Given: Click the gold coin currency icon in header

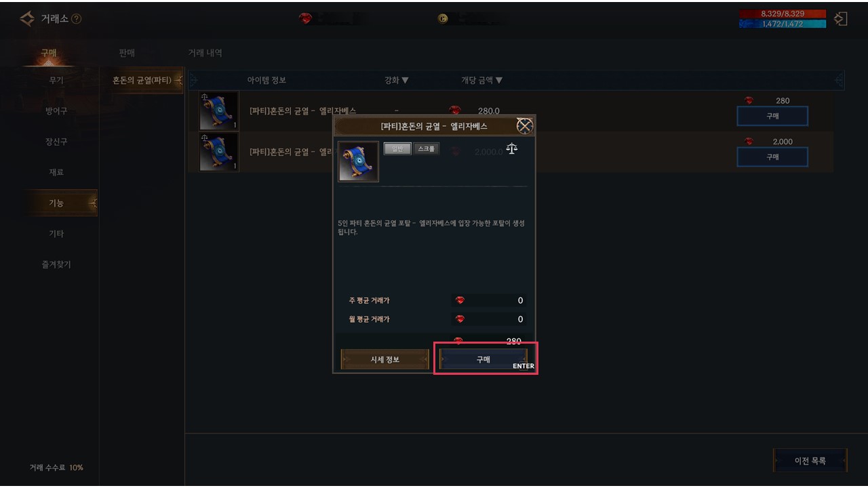Looking at the screenshot, I should (442, 19).
